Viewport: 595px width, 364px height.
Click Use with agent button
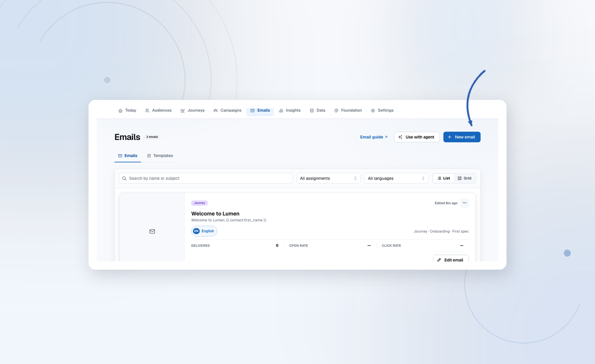point(417,137)
